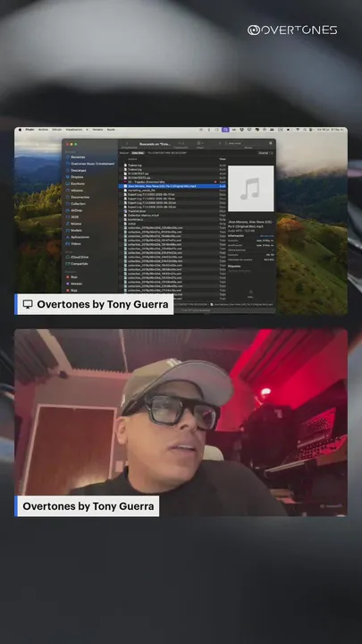Open AirDrop from the sidebar

pos(74,210)
